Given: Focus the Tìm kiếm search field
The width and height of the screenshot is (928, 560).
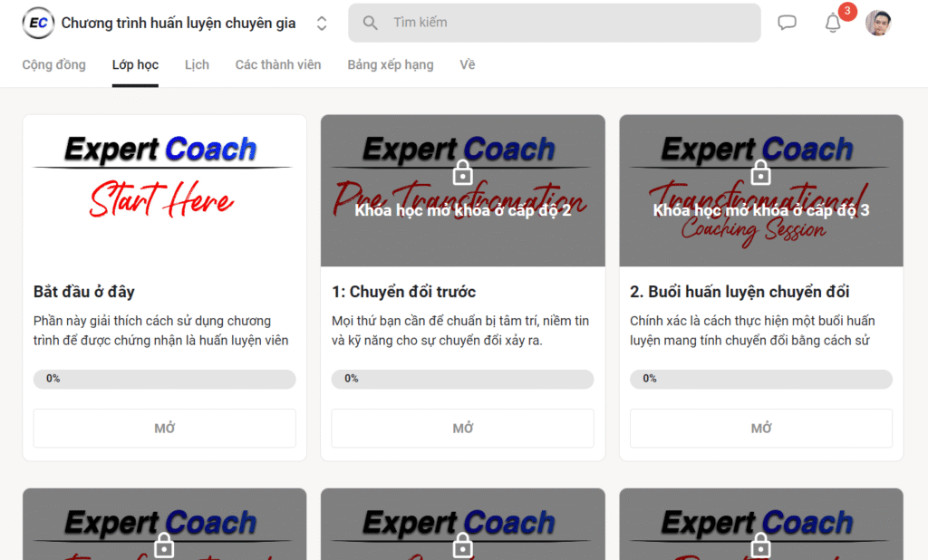Looking at the screenshot, I should 554,23.
